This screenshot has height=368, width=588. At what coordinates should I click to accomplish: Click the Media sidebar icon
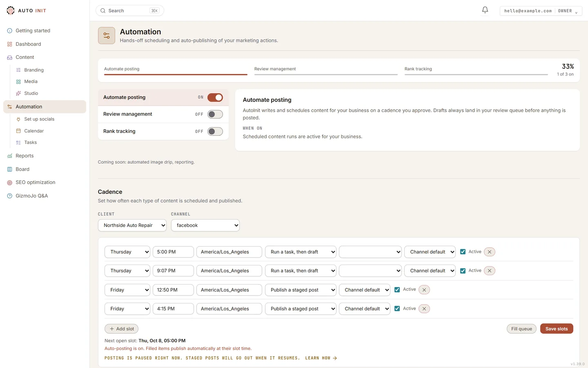point(18,82)
